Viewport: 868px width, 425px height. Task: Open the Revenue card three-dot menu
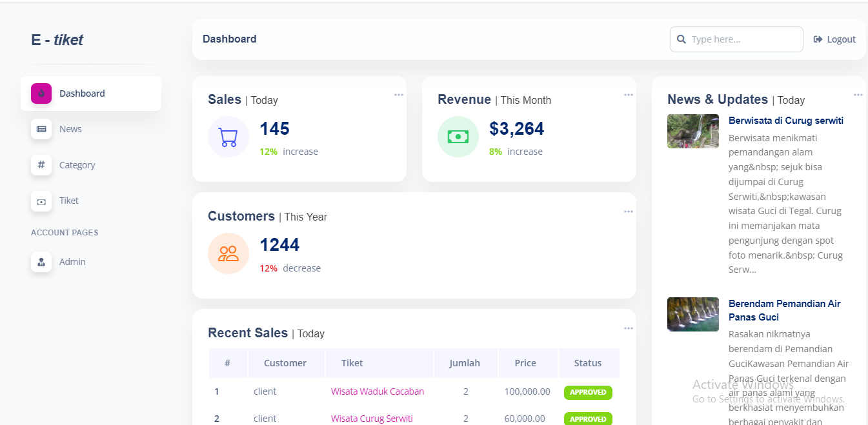click(x=628, y=95)
